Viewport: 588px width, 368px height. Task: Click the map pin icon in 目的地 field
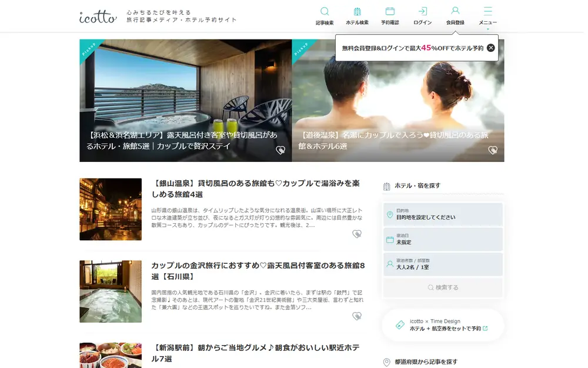[x=390, y=215]
